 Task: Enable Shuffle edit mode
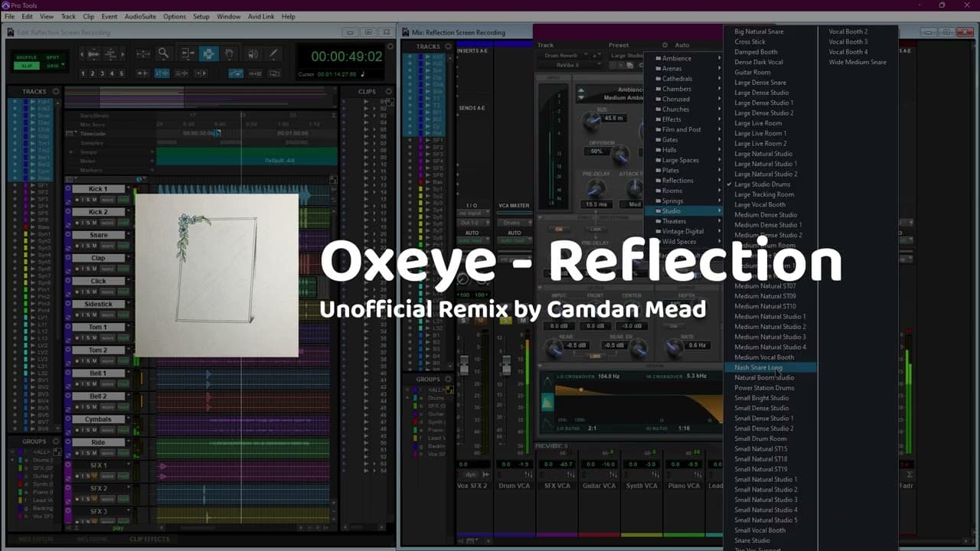point(27,57)
